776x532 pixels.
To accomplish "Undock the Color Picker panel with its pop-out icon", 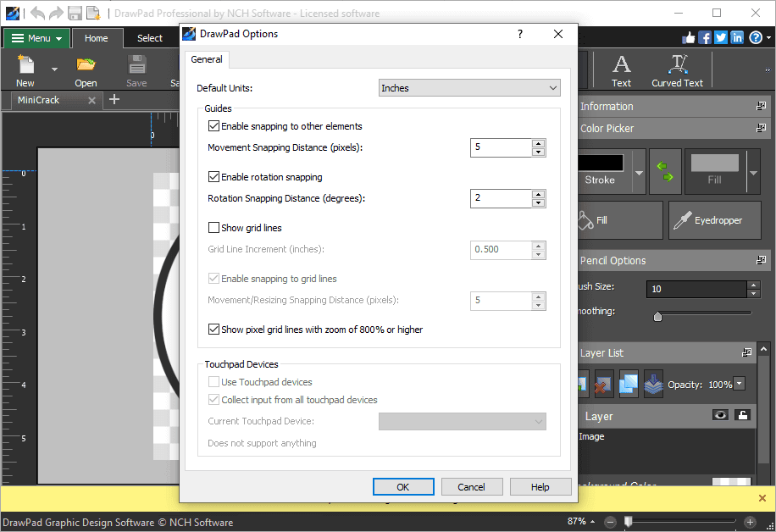I will click(761, 128).
